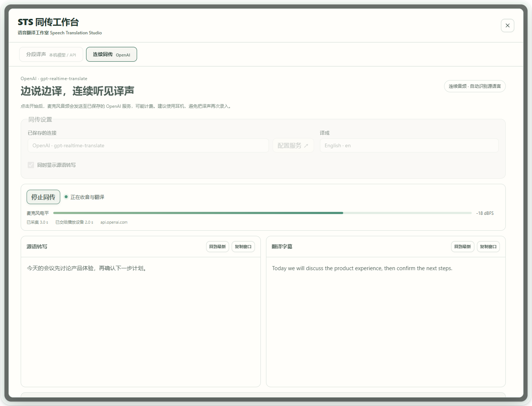Click the 连续音频 · 自动识别源语言 badge
The width and height of the screenshot is (532, 406).
click(475, 86)
